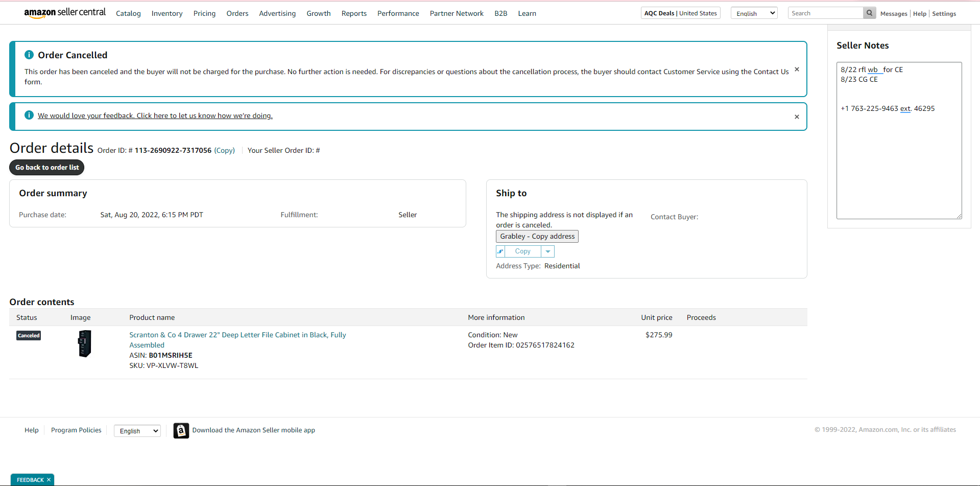Open the Scranton & Co file cabinet product link
980x486 pixels.
[237, 340]
